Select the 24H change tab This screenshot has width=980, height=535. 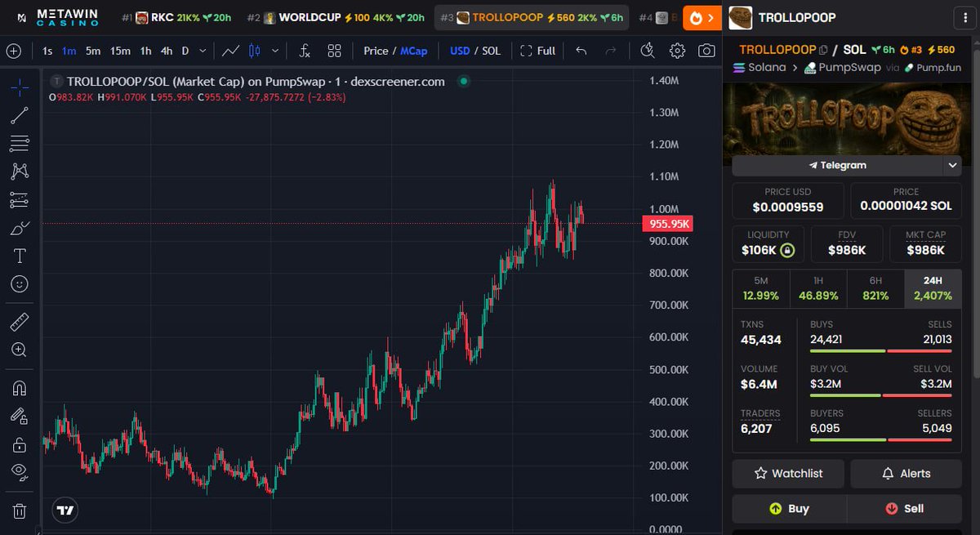(933, 288)
